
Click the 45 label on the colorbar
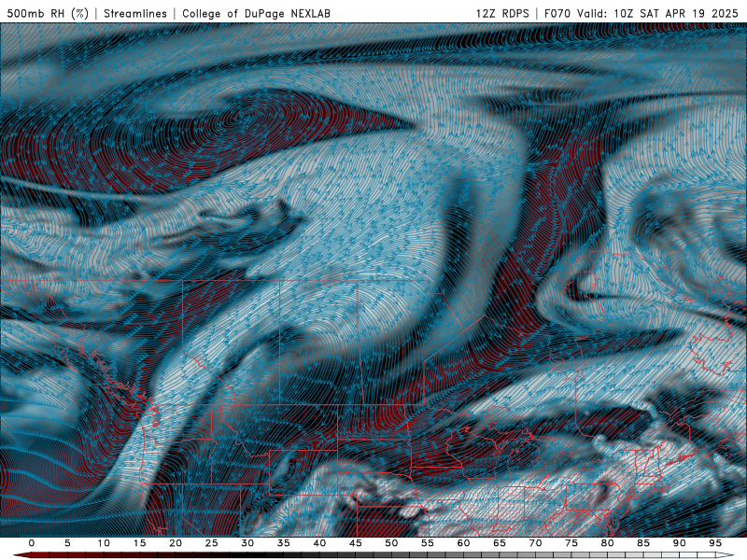[356, 543]
